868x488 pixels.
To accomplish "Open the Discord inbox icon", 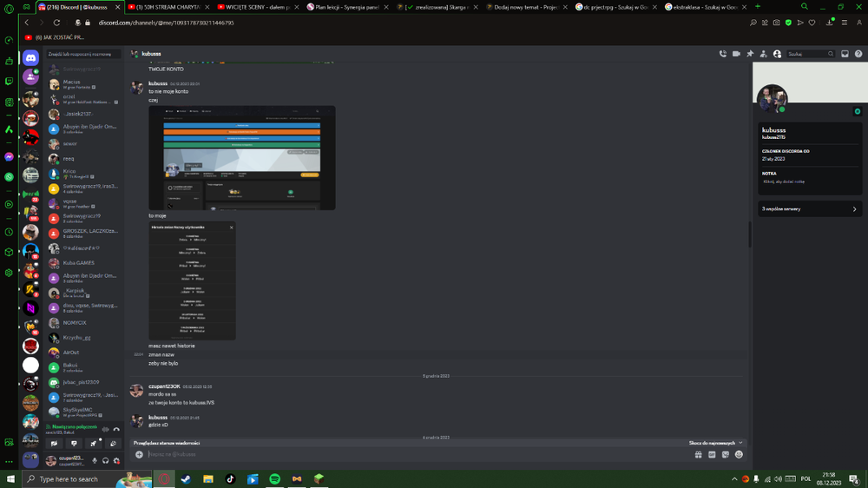I will pos(845,54).
